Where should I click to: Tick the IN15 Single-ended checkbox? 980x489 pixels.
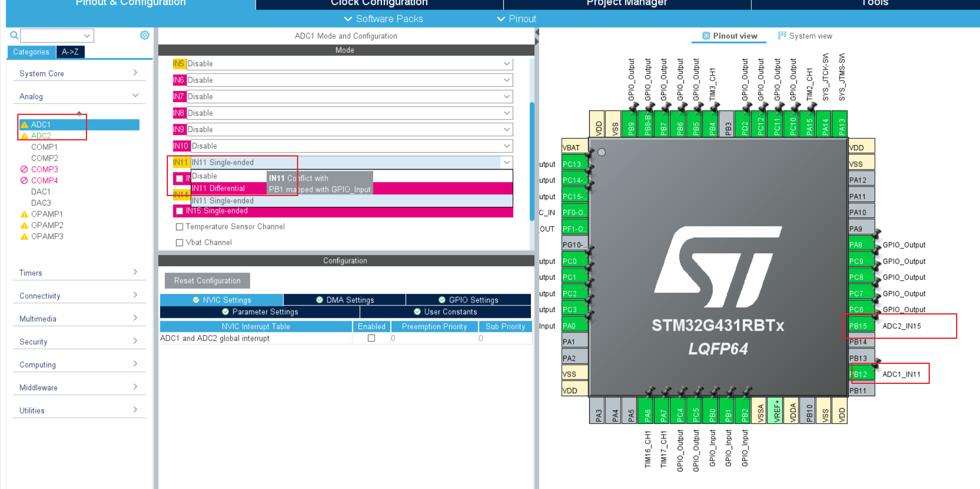tap(180, 211)
